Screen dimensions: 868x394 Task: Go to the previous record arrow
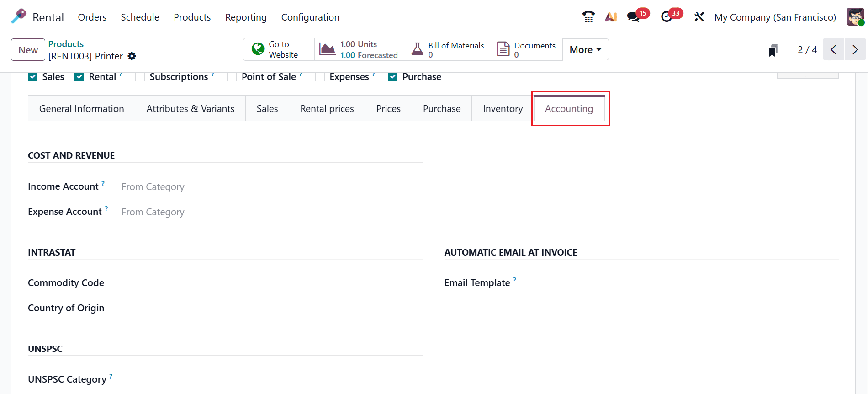coord(834,49)
